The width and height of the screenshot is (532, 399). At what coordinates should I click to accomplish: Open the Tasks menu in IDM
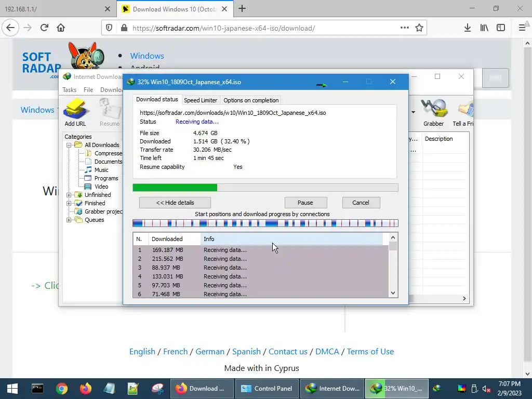69,89
